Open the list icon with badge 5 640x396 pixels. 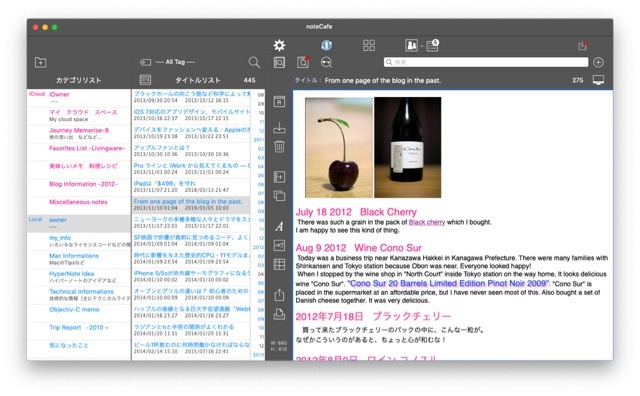(x=432, y=45)
